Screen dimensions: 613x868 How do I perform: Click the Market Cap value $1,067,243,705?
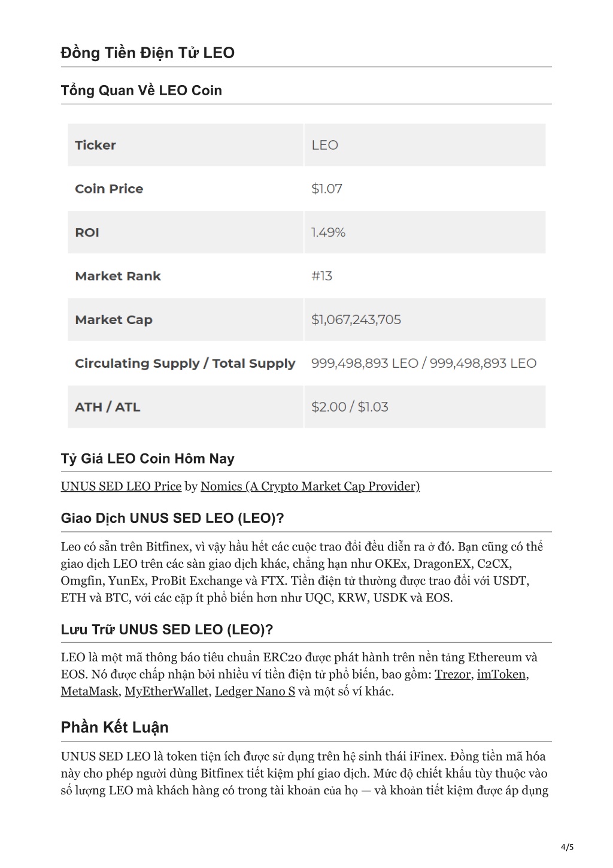(356, 320)
